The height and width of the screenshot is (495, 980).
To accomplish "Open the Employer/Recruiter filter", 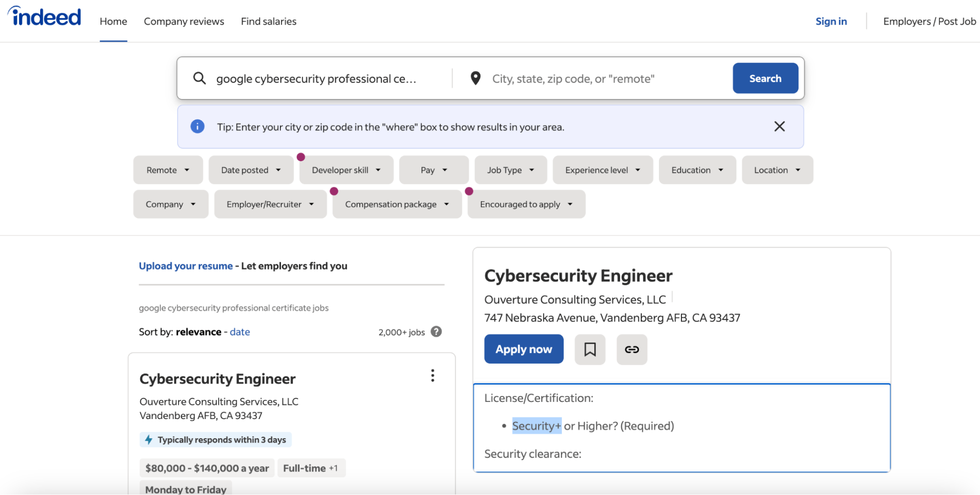I will [270, 204].
